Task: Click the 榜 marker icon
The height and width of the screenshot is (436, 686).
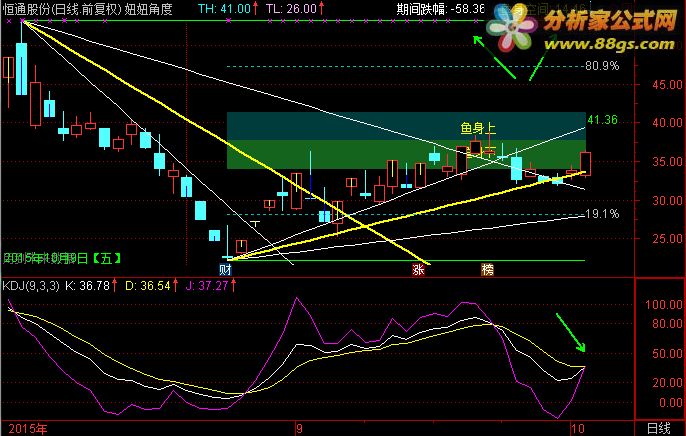Action: coord(487,269)
